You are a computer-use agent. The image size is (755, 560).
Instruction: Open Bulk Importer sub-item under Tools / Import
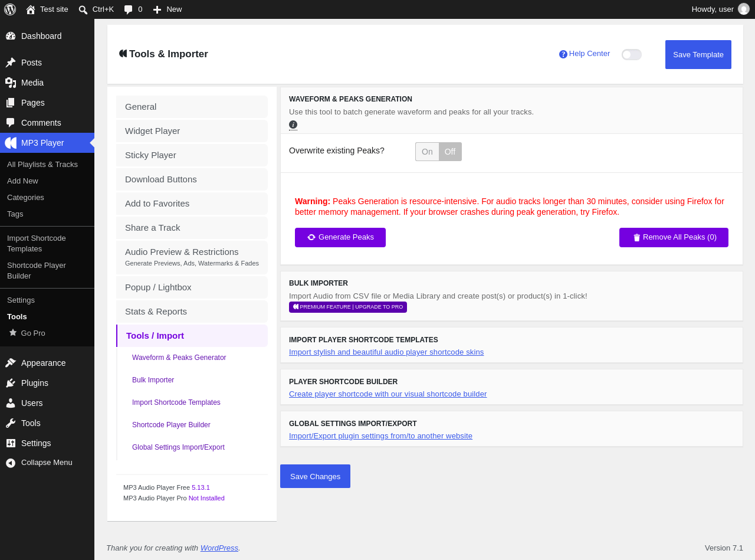pyautogui.click(x=153, y=380)
